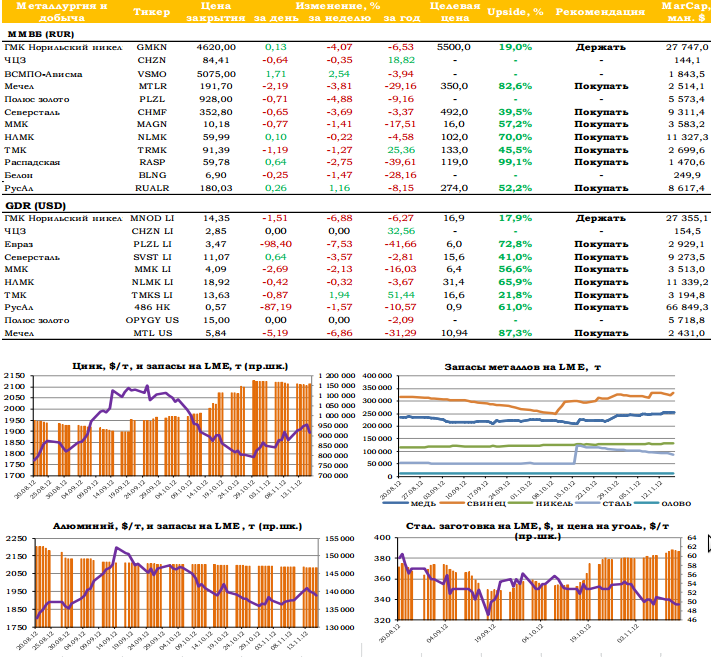Select 'Держать' in the GMKN row
The image size is (711, 671).
click(x=601, y=47)
